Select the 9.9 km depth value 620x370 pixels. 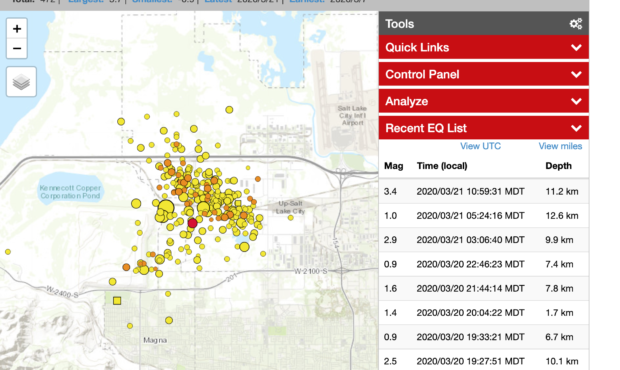[x=559, y=240]
